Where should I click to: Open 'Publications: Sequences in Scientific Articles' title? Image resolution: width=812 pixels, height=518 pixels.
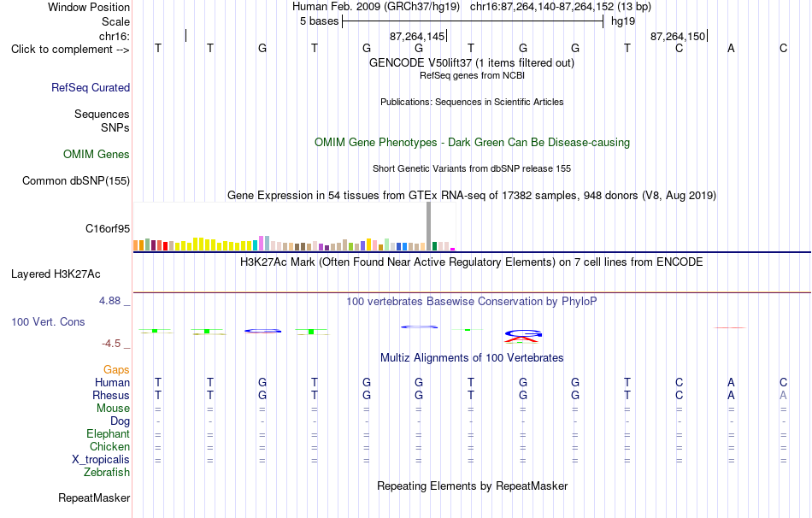472,102
